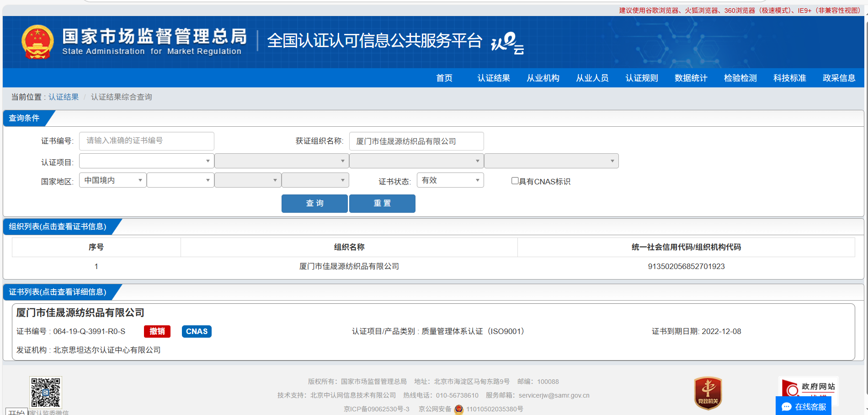
Task: Expand the 国家地区 dropdown showing 中国境内
Action: (112, 180)
